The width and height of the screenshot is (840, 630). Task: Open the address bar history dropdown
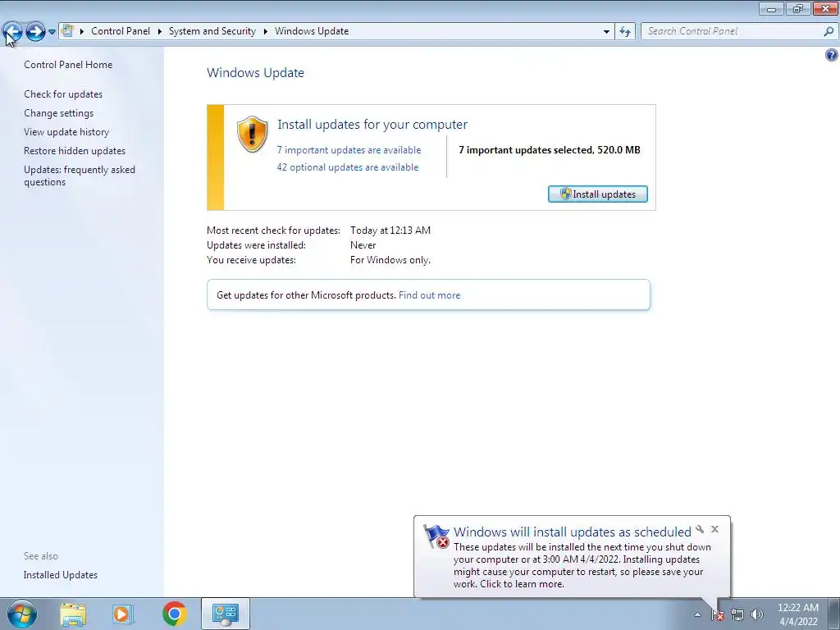(606, 32)
